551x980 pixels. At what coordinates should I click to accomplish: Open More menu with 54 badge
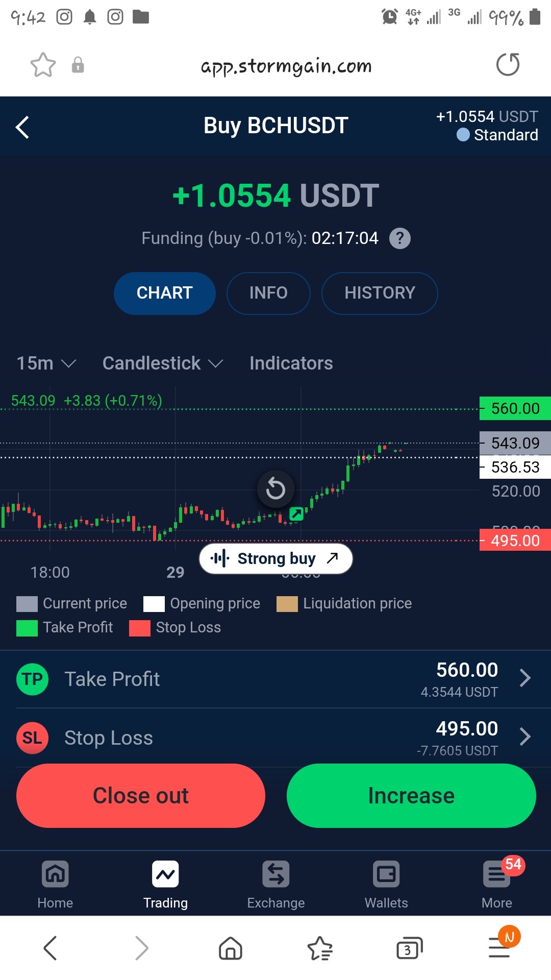point(497,885)
